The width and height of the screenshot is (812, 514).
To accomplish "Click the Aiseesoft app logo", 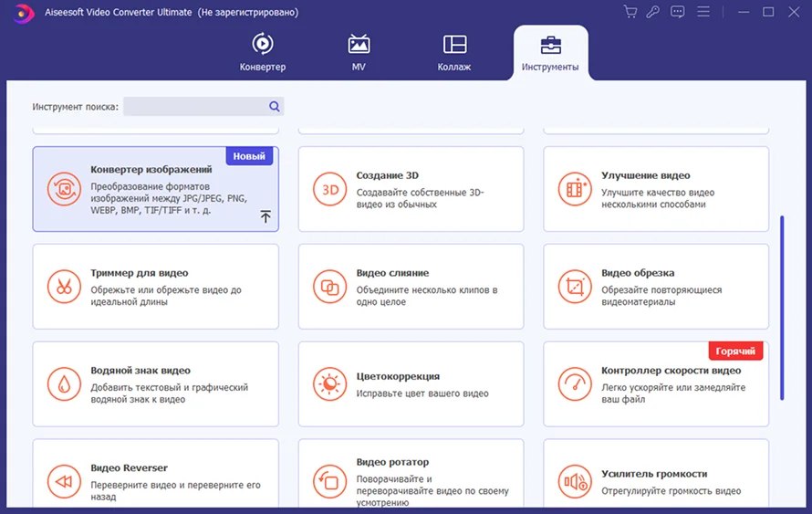I will pos(23,13).
